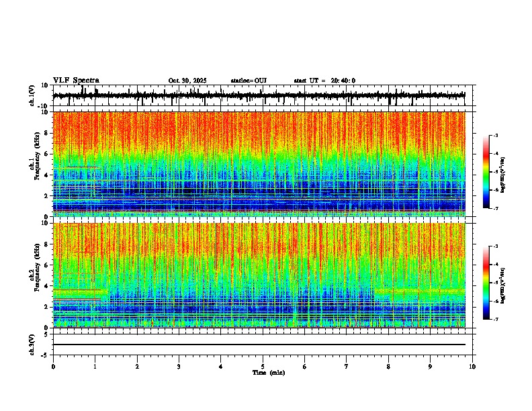Select the "start UT = 20:40:0" header text
Image resolution: width=532 pixels, height=411 pixels.
click(324, 81)
